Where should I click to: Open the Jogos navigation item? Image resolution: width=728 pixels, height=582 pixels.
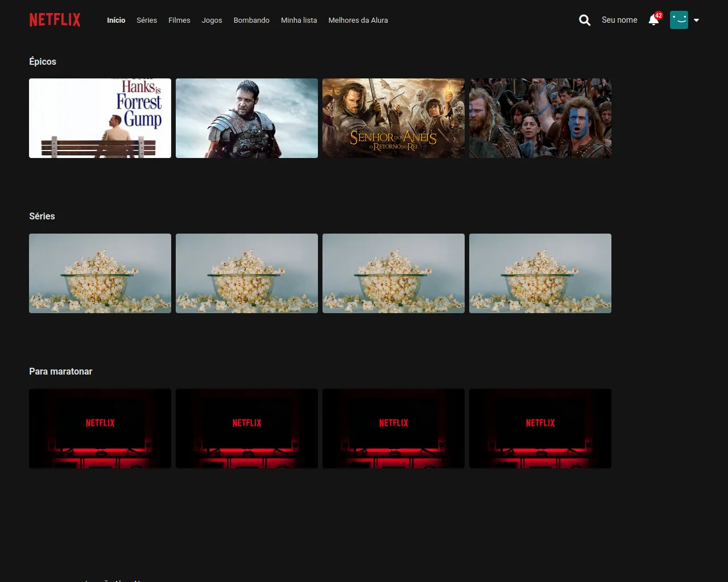[212, 20]
